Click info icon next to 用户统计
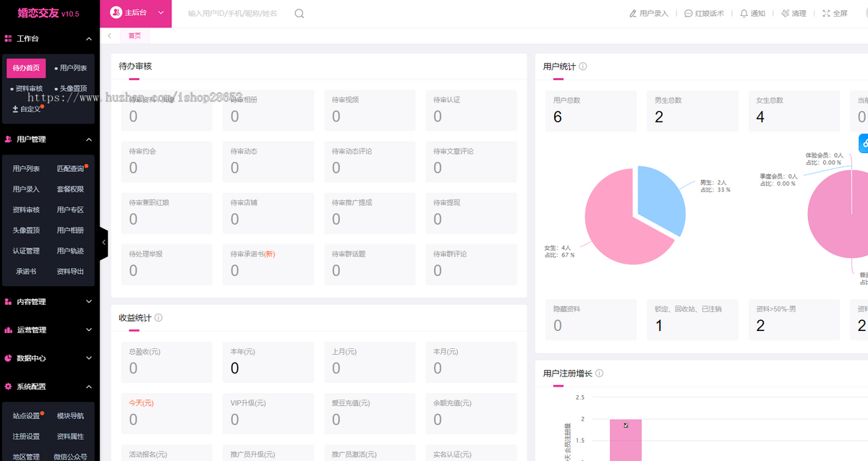The height and width of the screenshot is (461, 868). click(583, 66)
